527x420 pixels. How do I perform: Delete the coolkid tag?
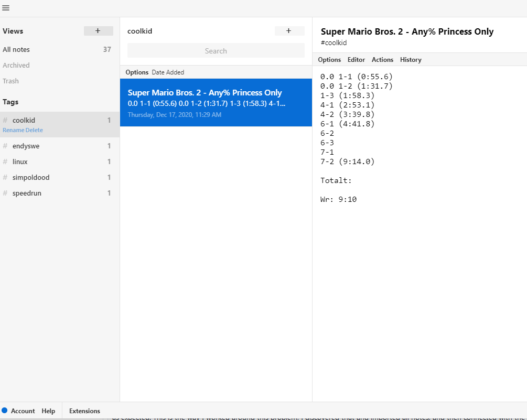pos(34,130)
